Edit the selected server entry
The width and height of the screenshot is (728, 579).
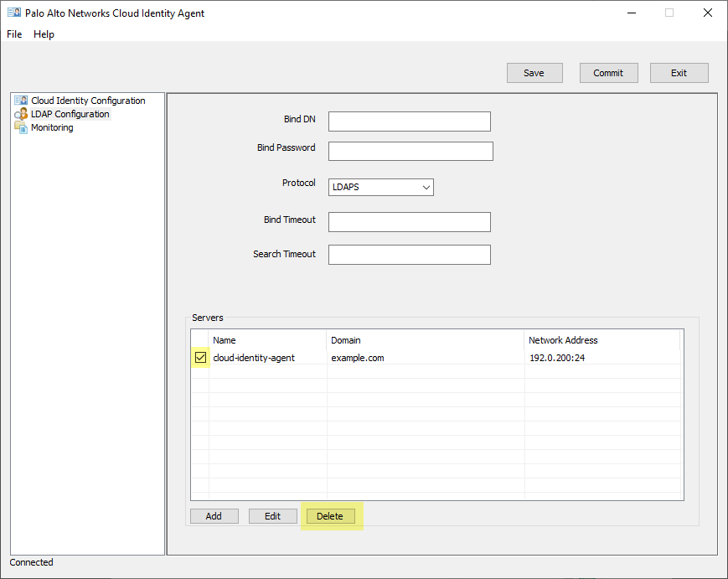point(272,516)
